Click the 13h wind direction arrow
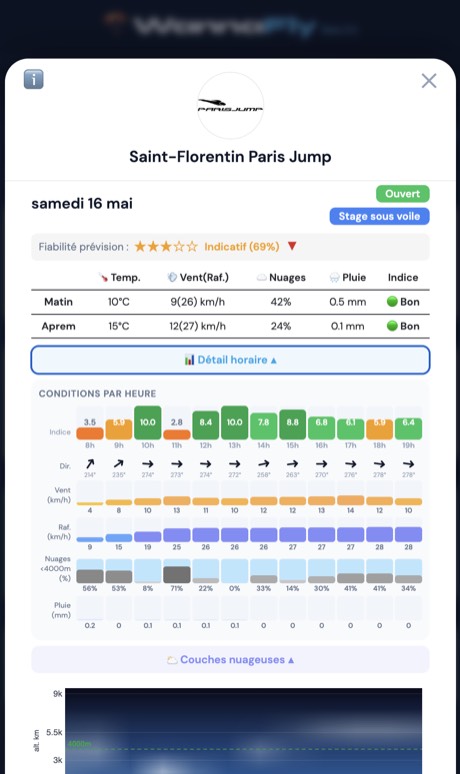This screenshot has width=460, height=774. (x=234, y=464)
